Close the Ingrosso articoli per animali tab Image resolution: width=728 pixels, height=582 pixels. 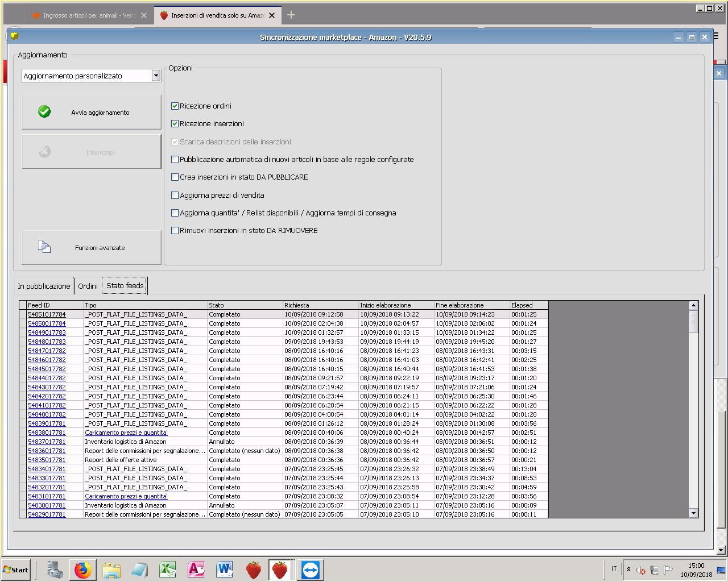coord(144,15)
